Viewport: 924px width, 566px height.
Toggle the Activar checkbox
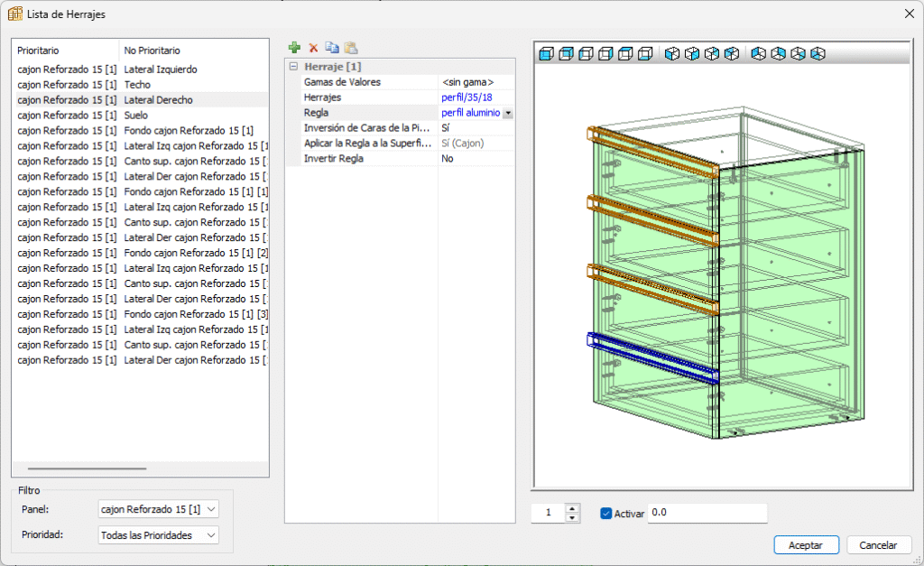pos(606,514)
